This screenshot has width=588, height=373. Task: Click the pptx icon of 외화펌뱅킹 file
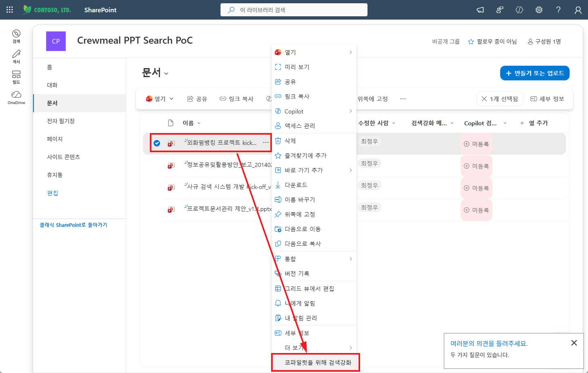[171, 143]
